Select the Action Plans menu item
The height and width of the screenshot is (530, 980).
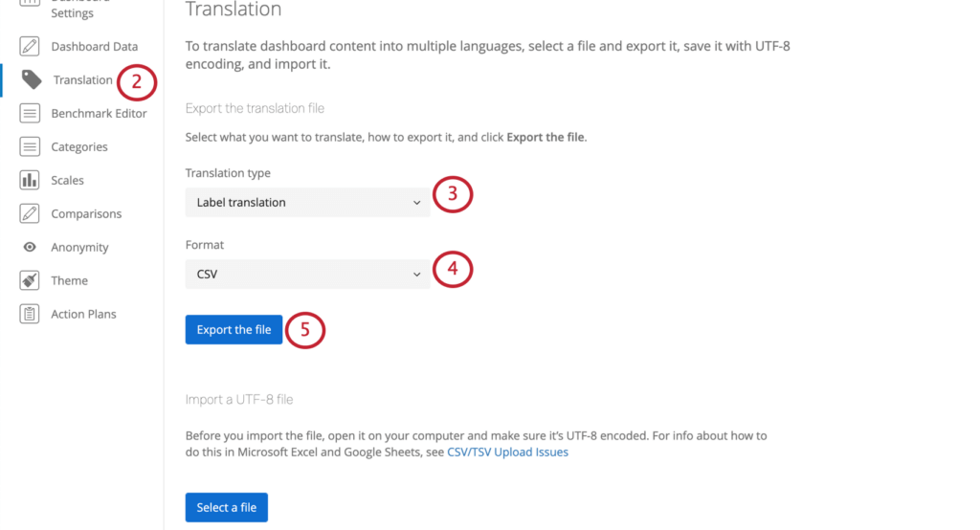click(84, 314)
